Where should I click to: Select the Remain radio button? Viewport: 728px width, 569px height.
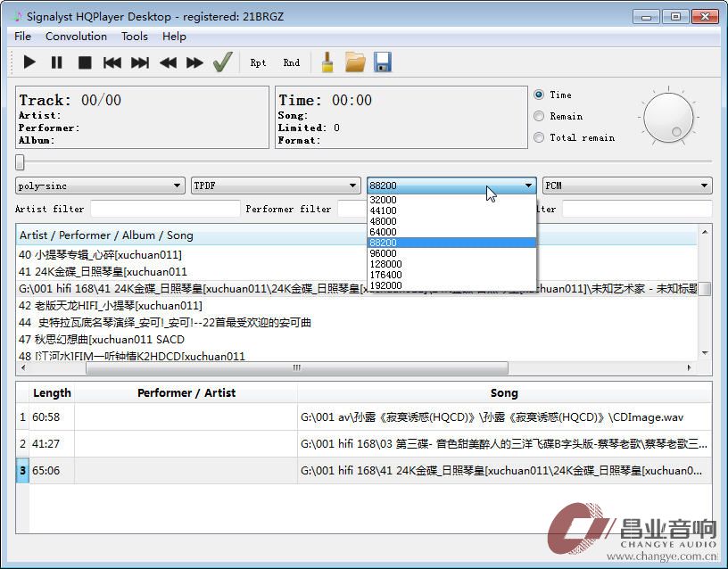(x=539, y=116)
